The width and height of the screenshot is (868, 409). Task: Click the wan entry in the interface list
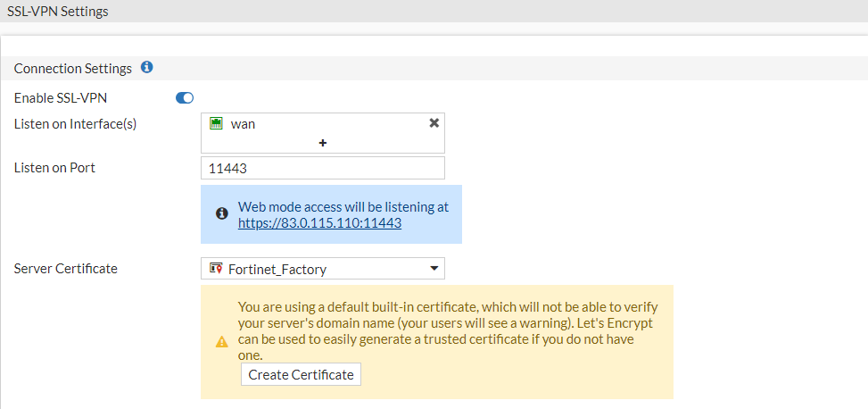pos(243,124)
